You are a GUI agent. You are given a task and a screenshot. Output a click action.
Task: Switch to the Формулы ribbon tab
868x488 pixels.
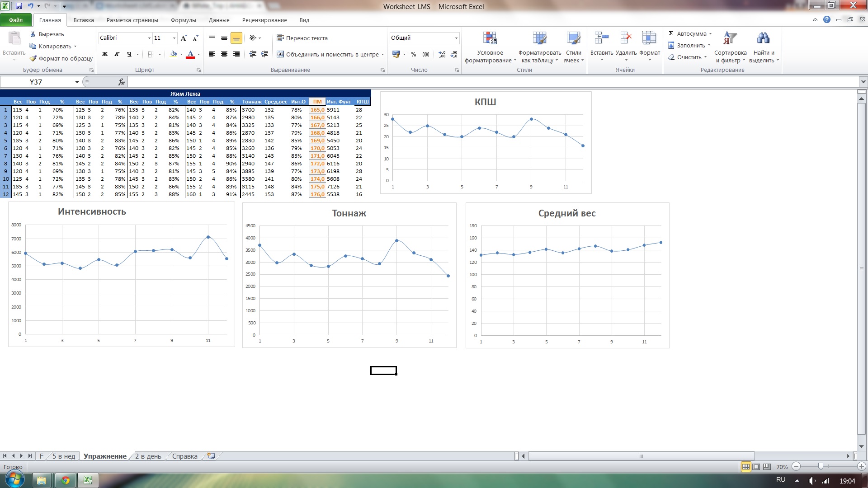(183, 20)
